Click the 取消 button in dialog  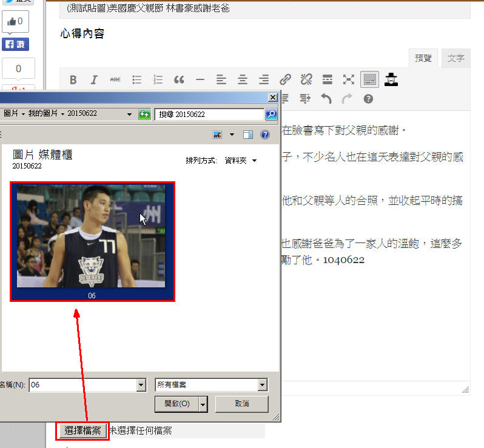241,404
